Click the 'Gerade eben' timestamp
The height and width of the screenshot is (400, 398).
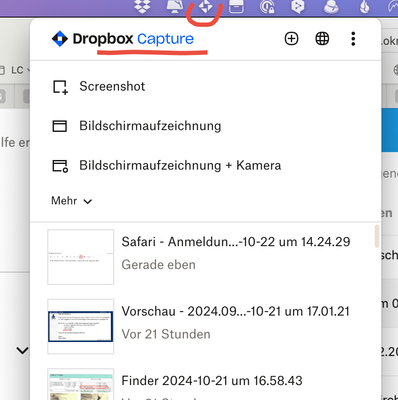(x=159, y=265)
